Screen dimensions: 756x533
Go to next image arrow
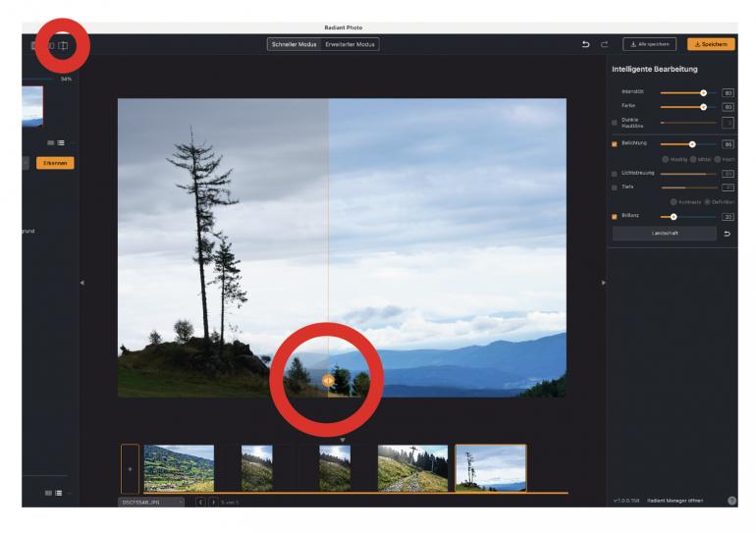point(213,503)
